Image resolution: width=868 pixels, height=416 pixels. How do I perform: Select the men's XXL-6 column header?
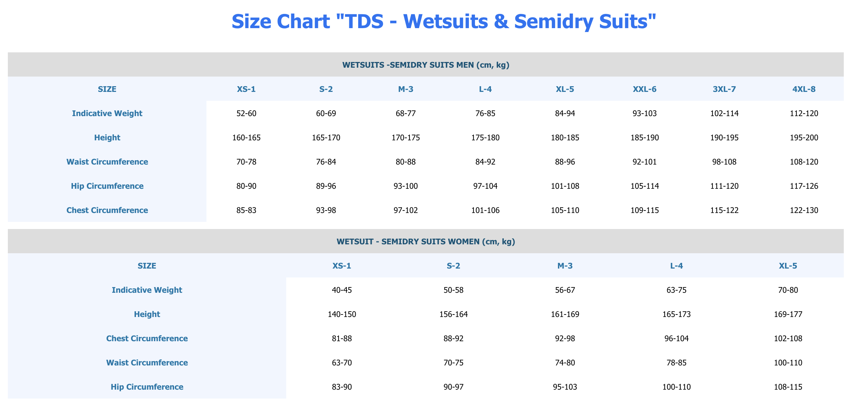[644, 89]
